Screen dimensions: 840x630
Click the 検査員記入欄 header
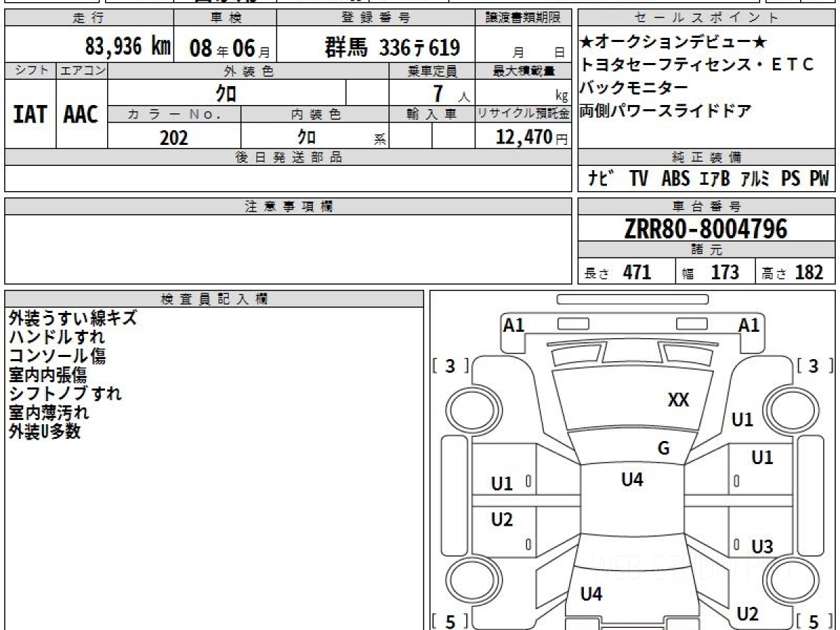pos(214,299)
